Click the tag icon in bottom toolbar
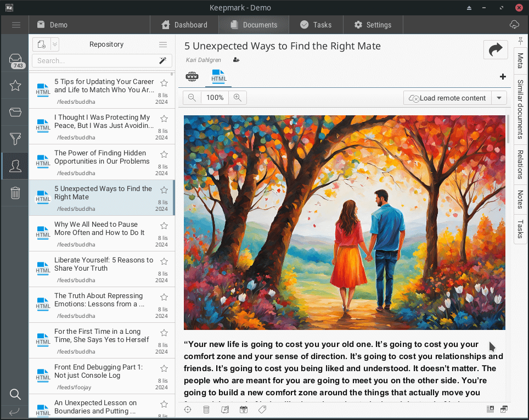This screenshot has width=529, height=420. [x=262, y=410]
